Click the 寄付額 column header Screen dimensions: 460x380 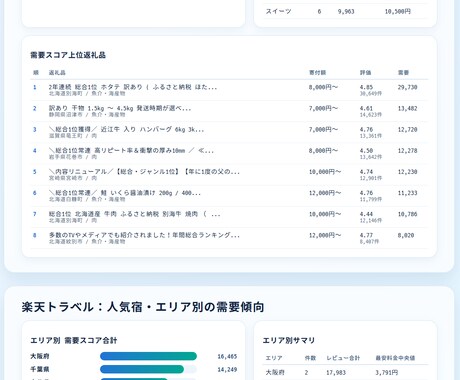click(x=317, y=73)
